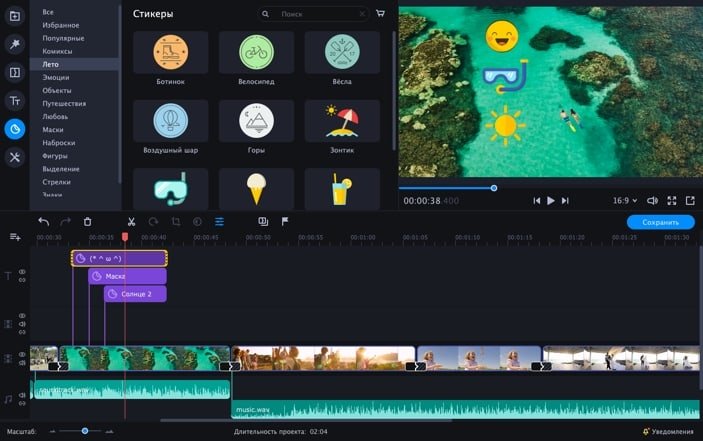Click the add marker flag icon

point(285,222)
